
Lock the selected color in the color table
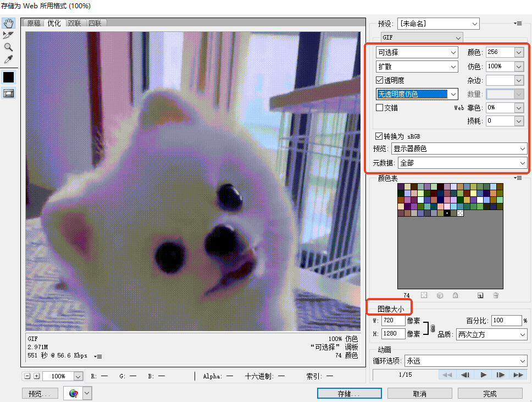pyautogui.click(x=455, y=295)
